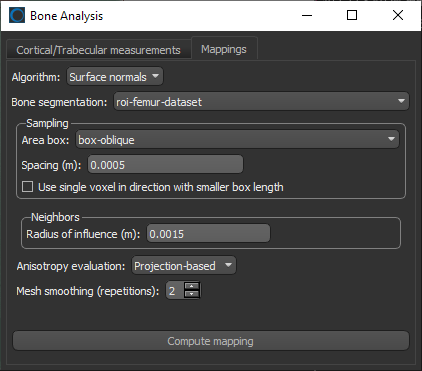Screen dimensions: 422x371
Task: Enable Use single voxel in direction checkbox
Action: tap(27, 187)
